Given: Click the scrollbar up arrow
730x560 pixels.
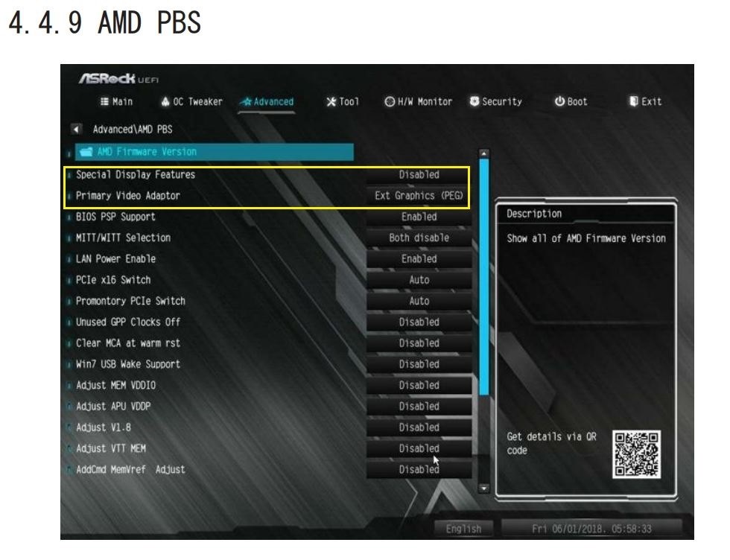Looking at the screenshot, I should (x=484, y=153).
